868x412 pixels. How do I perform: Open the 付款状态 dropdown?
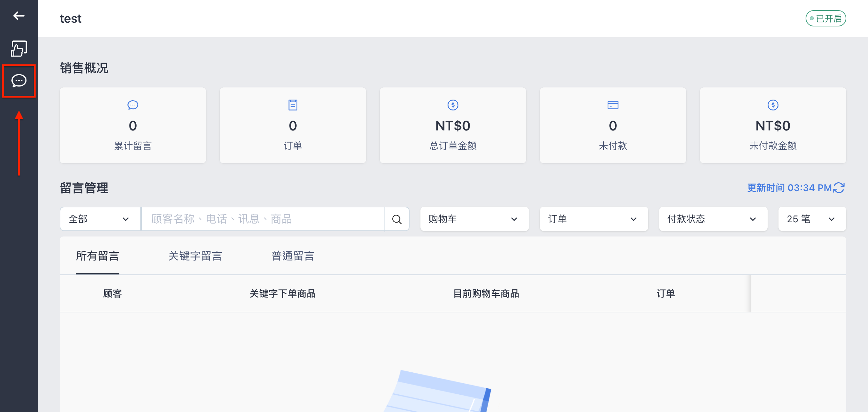coord(713,219)
